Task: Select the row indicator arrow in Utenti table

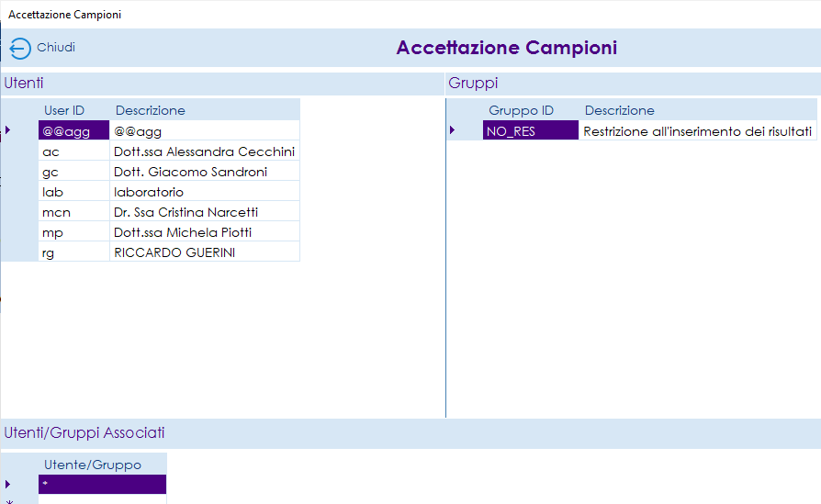Action: pyautogui.click(x=8, y=129)
